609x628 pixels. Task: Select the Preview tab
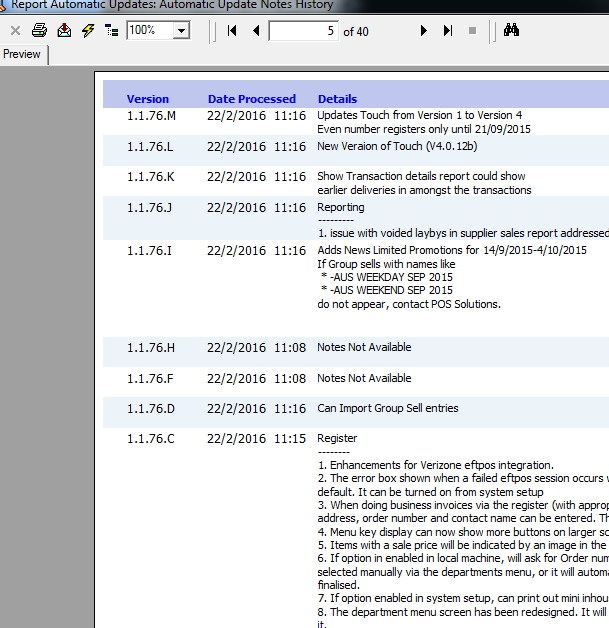pos(22,54)
